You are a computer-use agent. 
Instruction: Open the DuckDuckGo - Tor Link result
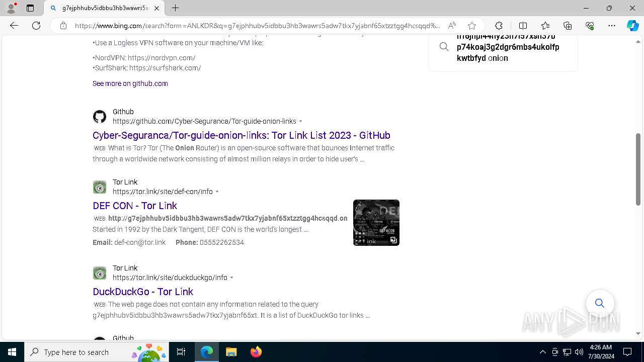(x=143, y=292)
